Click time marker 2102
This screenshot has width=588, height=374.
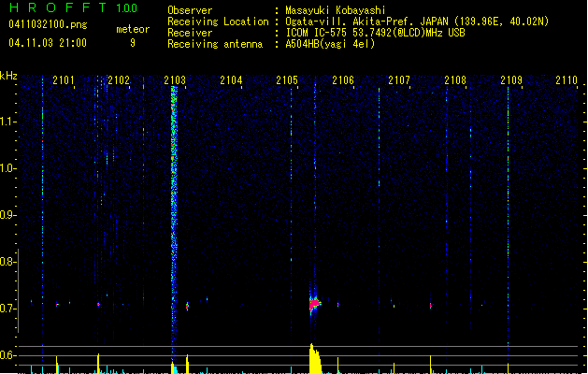pyautogui.click(x=119, y=79)
